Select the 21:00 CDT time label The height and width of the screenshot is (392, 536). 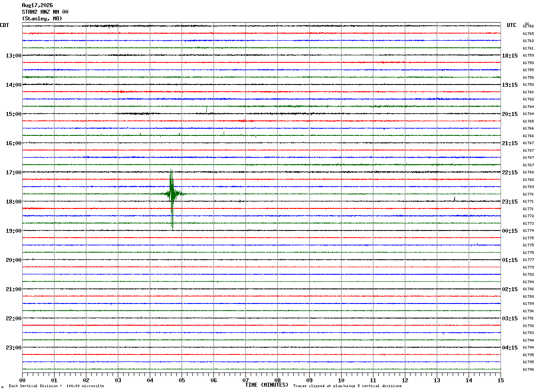tap(13, 289)
